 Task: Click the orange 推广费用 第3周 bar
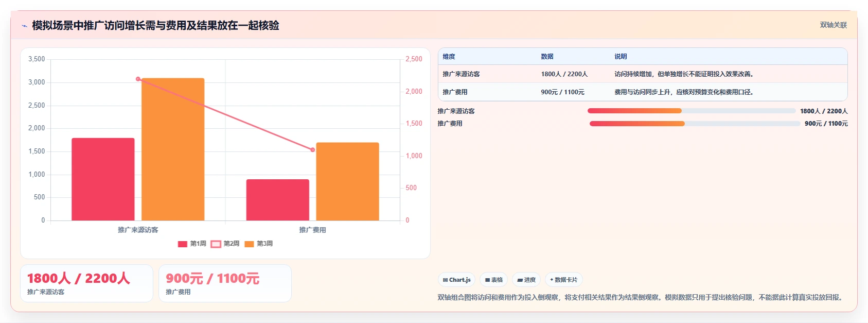348,181
